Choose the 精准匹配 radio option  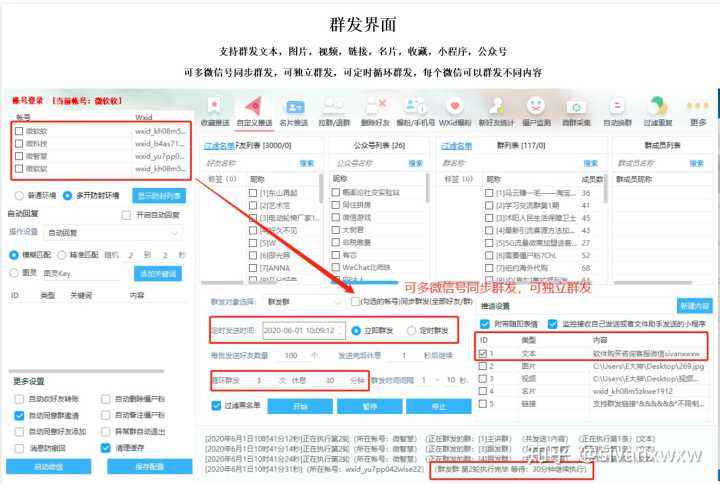(x=62, y=254)
